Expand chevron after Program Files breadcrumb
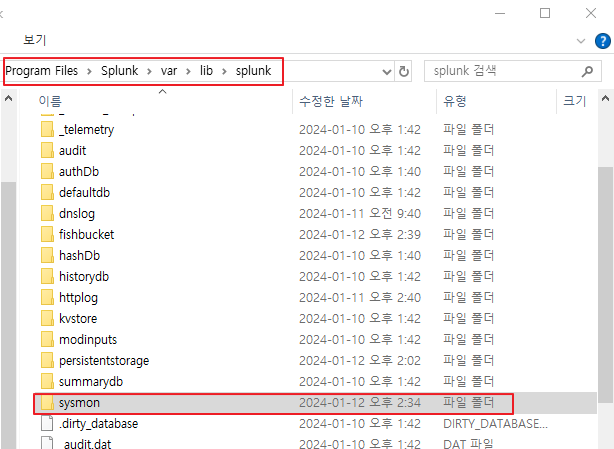The height and width of the screenshot is (449, 614). click(x=89, y=71)
